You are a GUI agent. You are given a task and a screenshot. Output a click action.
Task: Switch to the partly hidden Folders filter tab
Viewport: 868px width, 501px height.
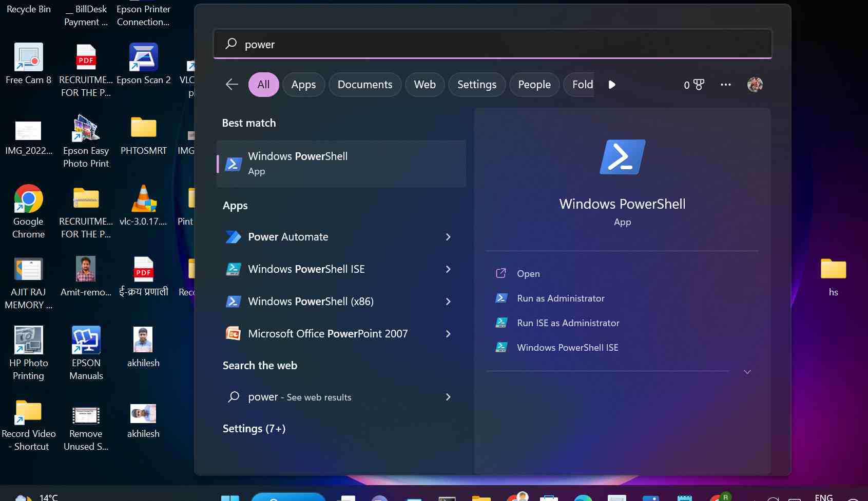pos(579,85)
